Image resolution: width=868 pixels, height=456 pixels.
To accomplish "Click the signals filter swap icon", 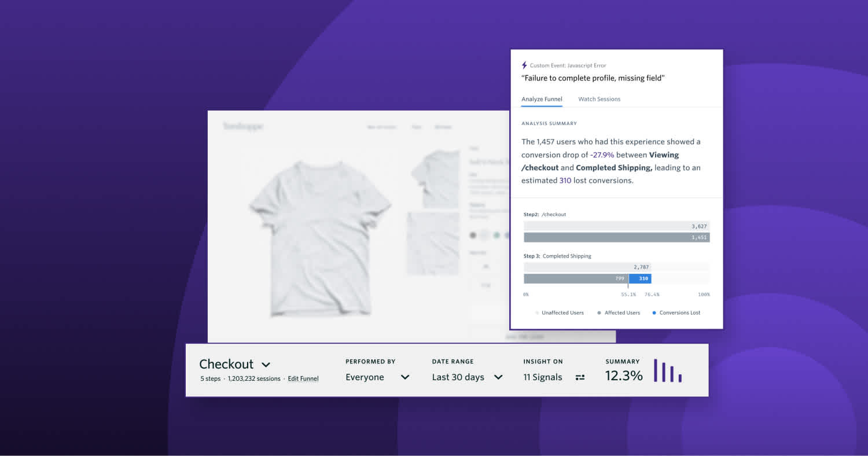I will (580, 377).
